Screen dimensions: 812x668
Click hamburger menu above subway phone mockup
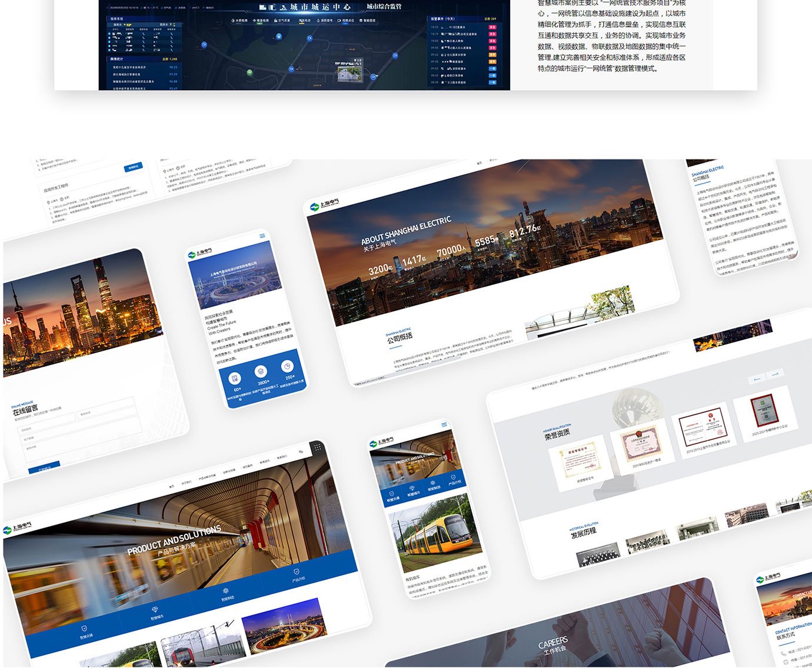pyautogui.click(x=444, y=424)
